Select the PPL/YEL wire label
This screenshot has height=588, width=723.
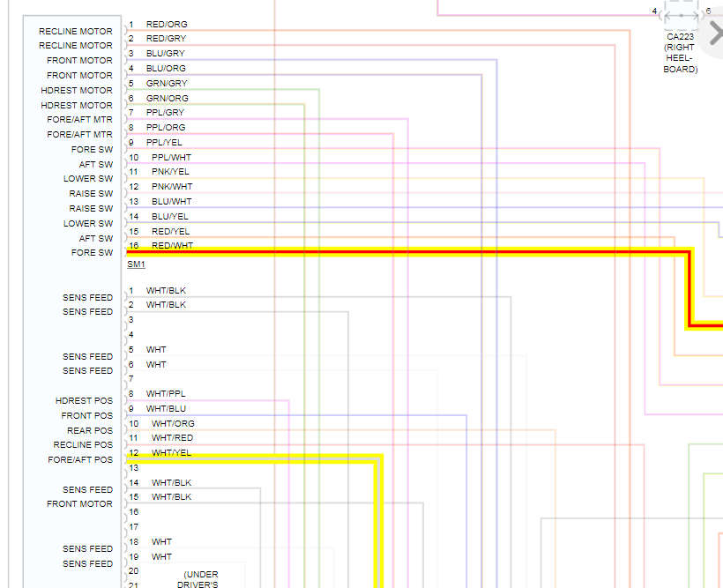point(164,142)
